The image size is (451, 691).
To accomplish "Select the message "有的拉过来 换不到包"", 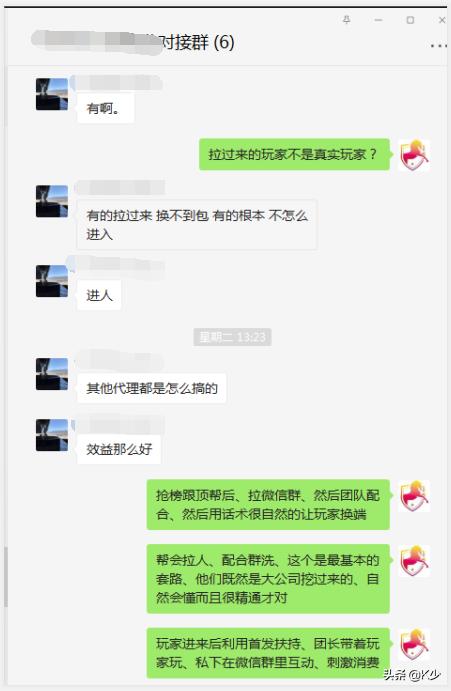I will pos(197,225).
